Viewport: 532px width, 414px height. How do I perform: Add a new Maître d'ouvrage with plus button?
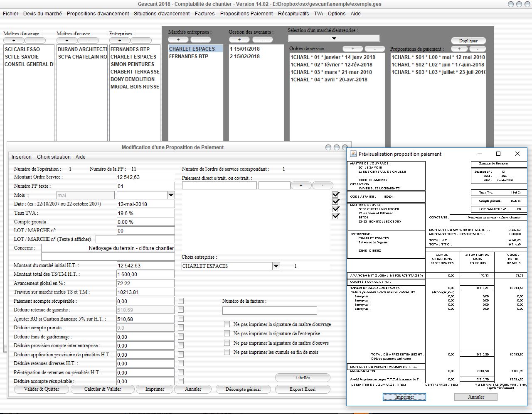click(14, 41)
